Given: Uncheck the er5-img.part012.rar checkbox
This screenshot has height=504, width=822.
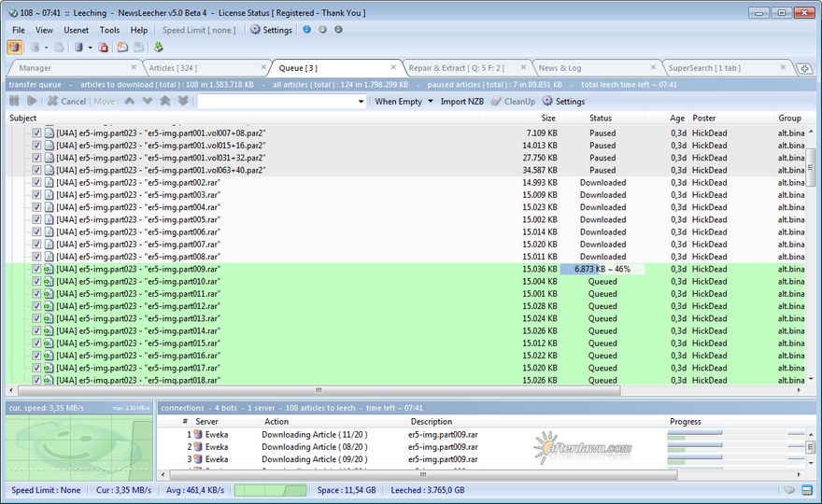Looking at the screenshot, I should 36,306.
